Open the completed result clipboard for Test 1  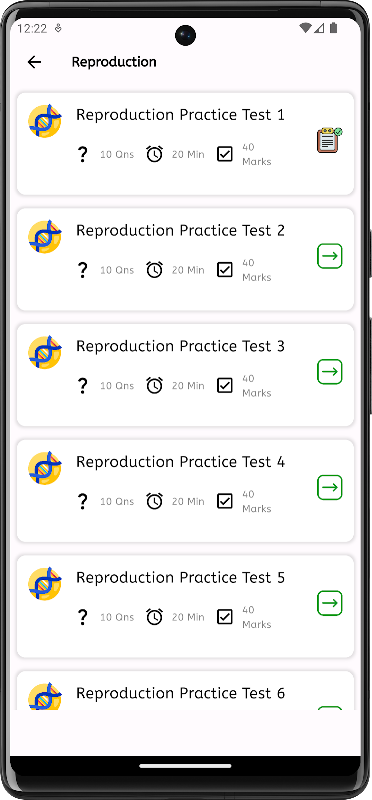point(330,140)
